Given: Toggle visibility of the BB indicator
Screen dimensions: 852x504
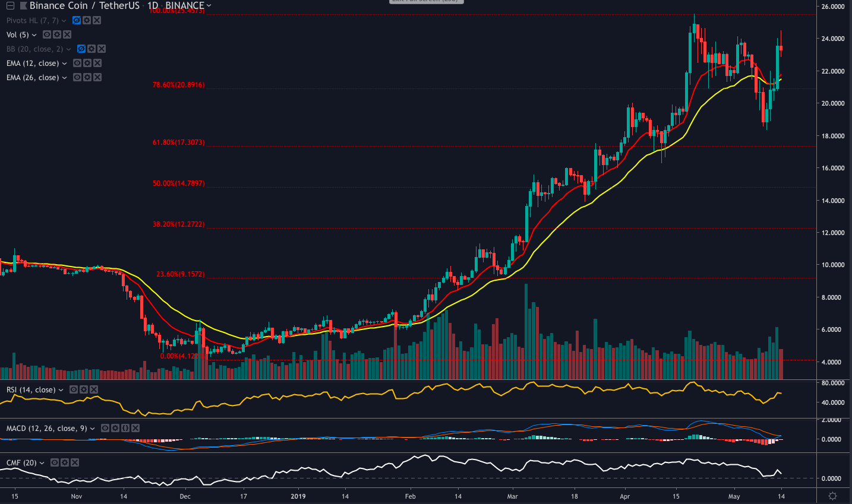Looking at the screenshot, I should click(x=81, y=49).
